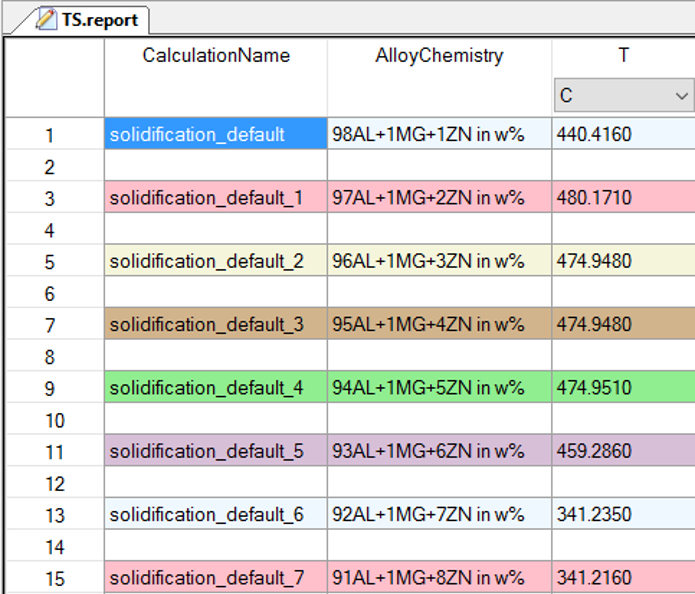Select temperature value 480.1710
Image resolution: width=695 pixels, height=594 pixels.
click(623, 198)
